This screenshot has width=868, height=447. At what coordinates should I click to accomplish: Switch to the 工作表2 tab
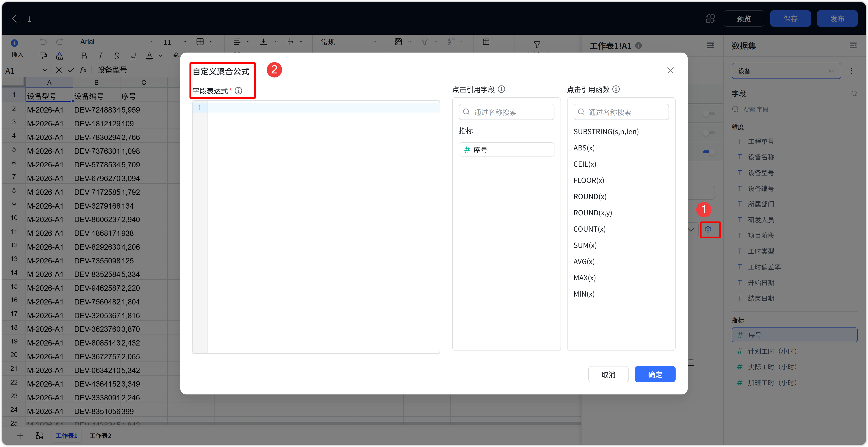point(100,435)
